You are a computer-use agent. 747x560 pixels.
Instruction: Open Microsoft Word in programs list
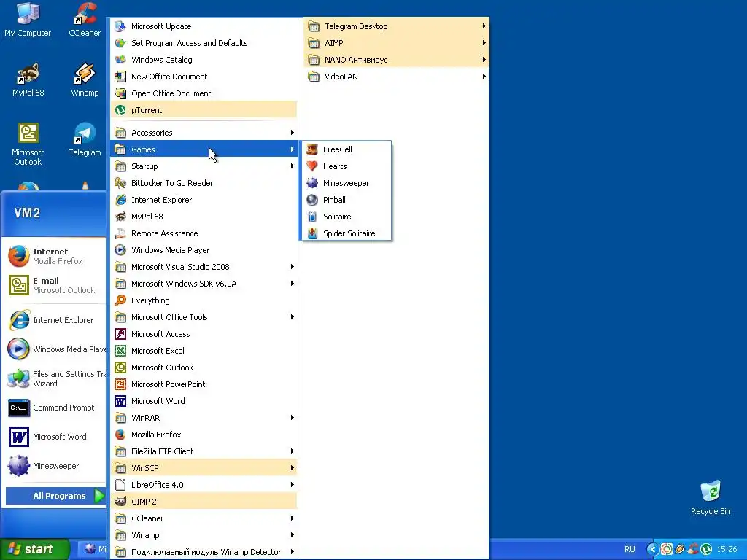(204, 401)
